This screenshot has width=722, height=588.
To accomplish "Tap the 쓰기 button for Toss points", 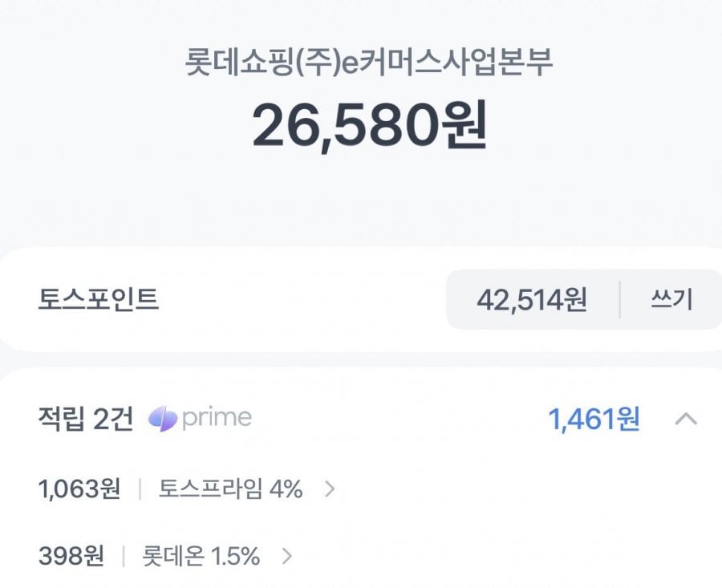I will (671, 300).
